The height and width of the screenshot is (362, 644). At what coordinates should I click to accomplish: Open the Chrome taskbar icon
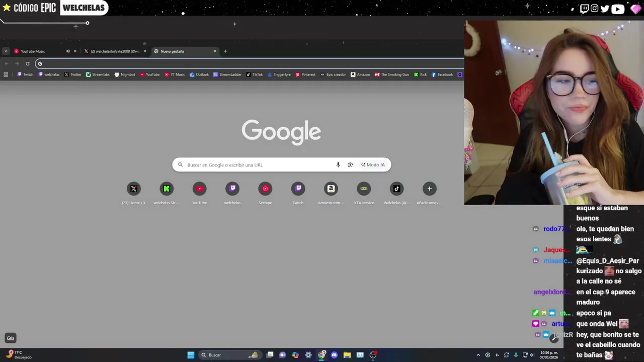(321, 355)
